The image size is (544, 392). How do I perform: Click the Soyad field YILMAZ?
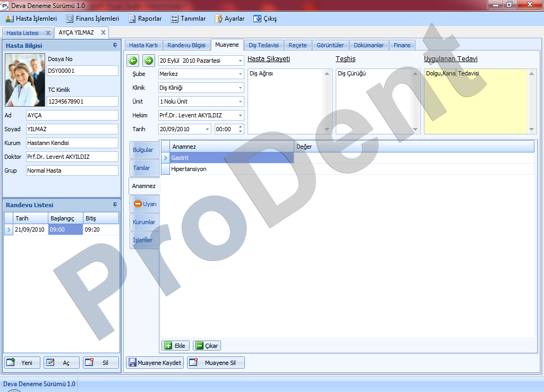(72, 130)
